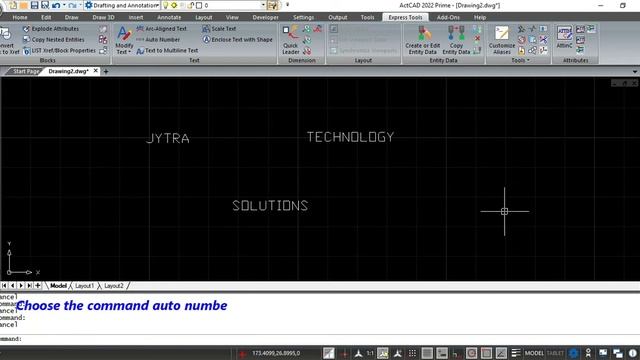Switch to the Layout2 tab

tap(113, 286)
